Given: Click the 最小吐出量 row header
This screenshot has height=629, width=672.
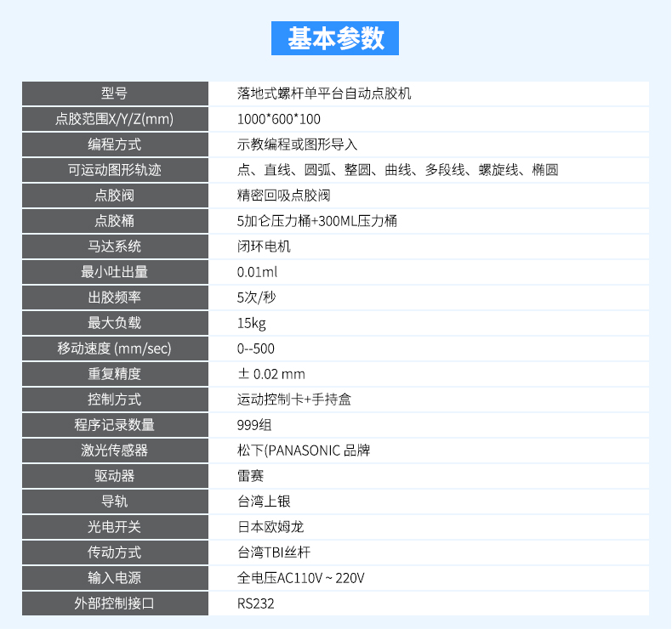Looking at the screenshot, I should 115,272.
